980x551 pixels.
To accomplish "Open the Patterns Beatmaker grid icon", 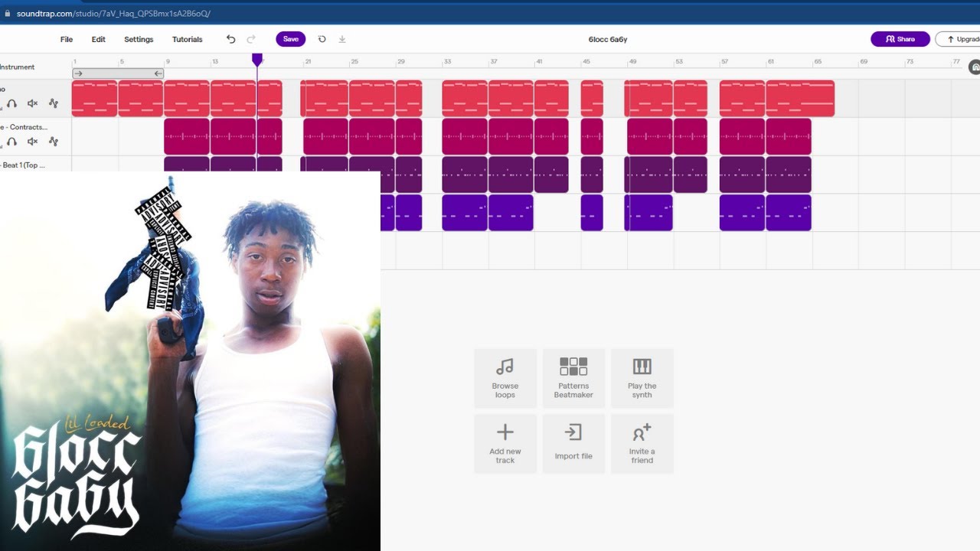I will click(573, 367).
